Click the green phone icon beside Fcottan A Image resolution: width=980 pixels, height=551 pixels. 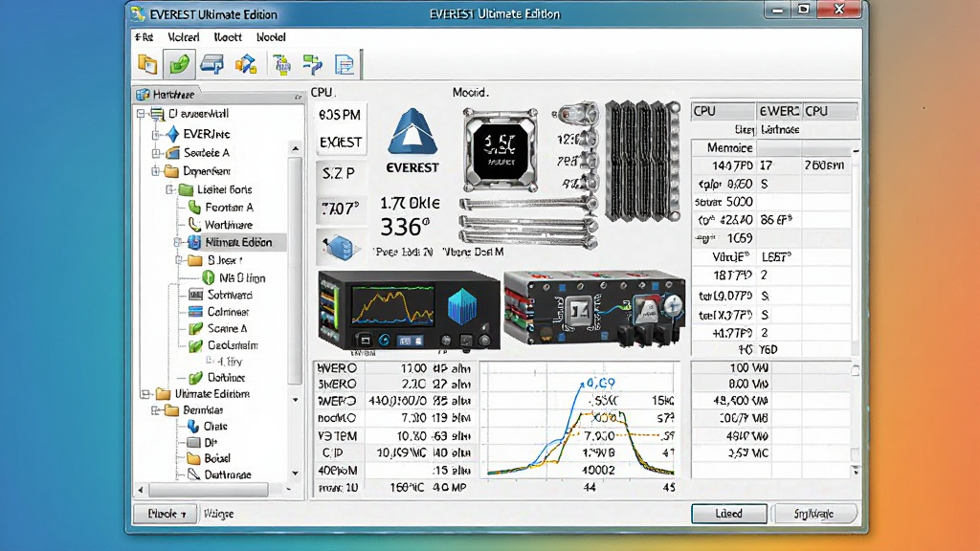(195, 207)
